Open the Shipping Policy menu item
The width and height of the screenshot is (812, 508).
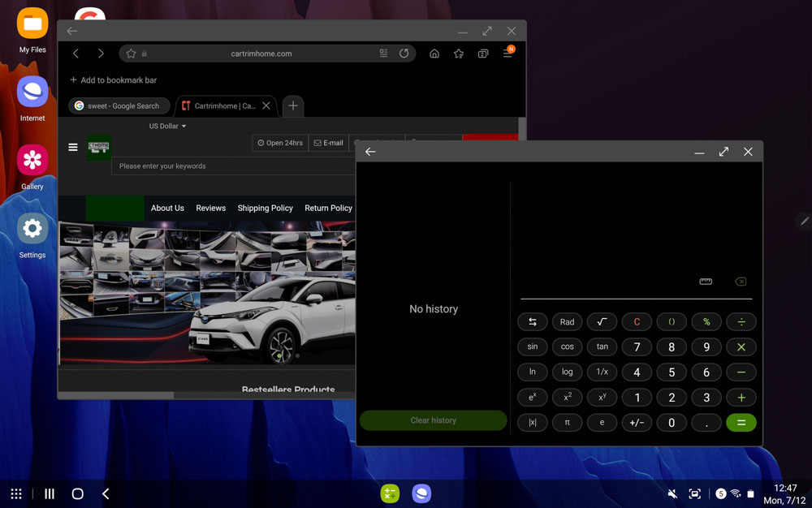pos(265,209)
